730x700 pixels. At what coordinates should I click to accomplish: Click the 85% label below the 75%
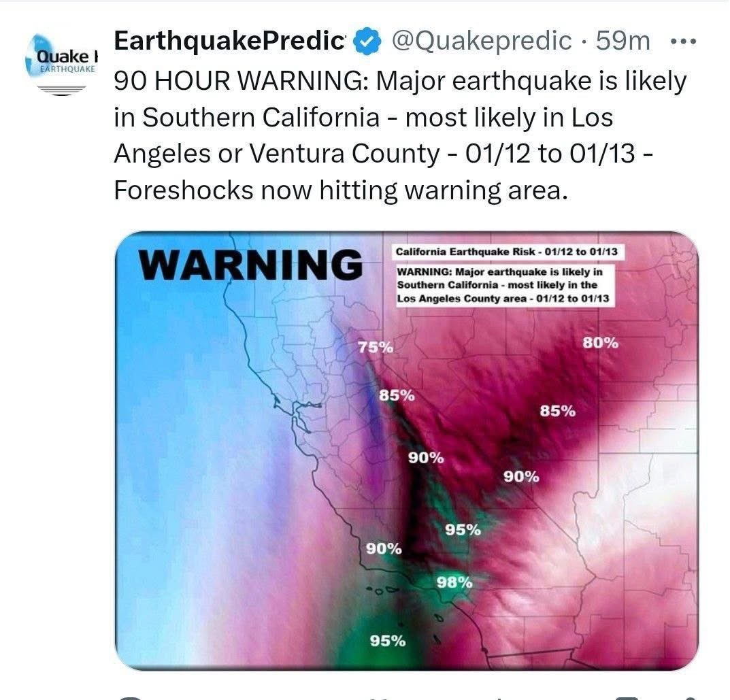coord(397,395)
